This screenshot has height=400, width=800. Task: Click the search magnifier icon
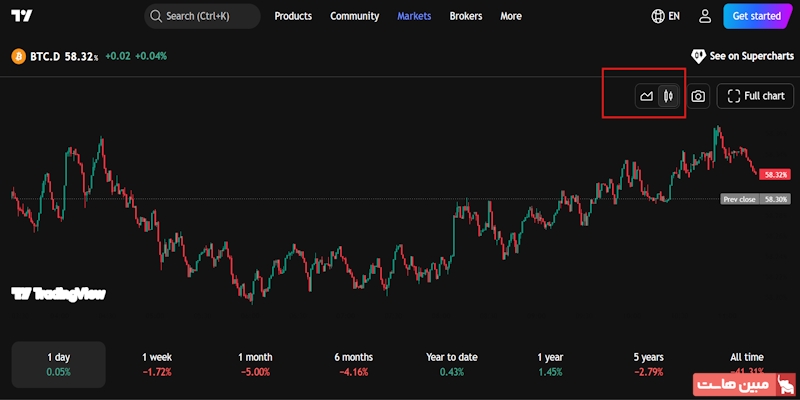156,16
